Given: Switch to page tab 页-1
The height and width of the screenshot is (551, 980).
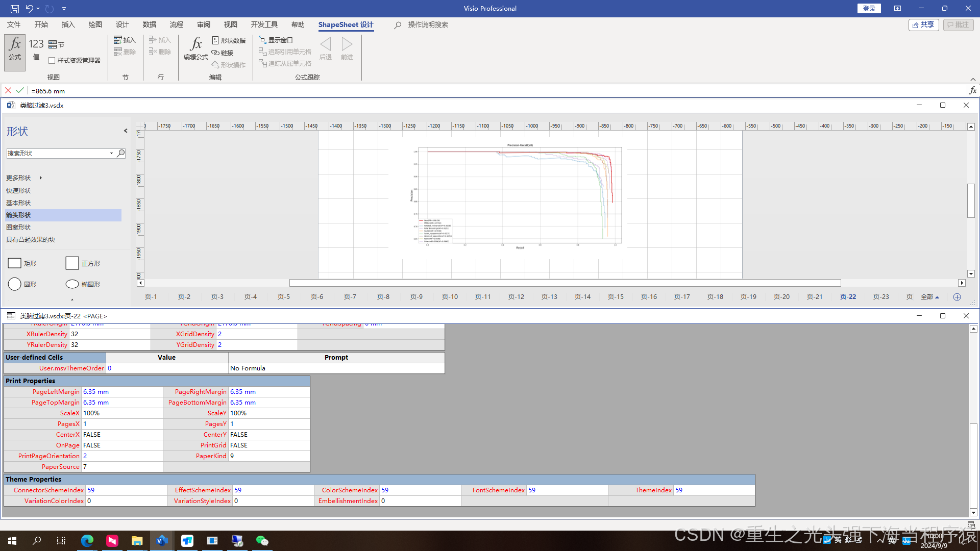Looking at the screenshot, I should 151,296.
